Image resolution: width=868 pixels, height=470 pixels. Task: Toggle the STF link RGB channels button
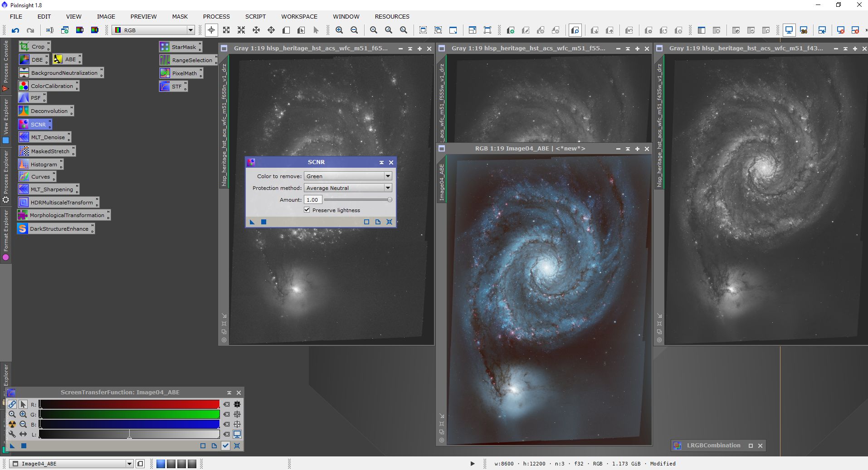[12, 404]
